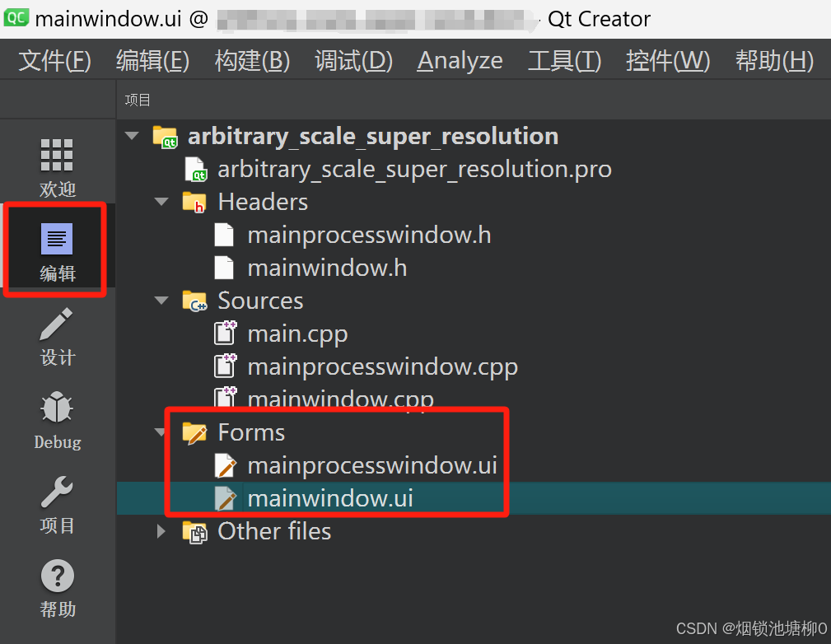This screenshot has width=831, height=644.
Task: Click the form icon beside mainprocesswindow.ui
Action: pos(225,466)
